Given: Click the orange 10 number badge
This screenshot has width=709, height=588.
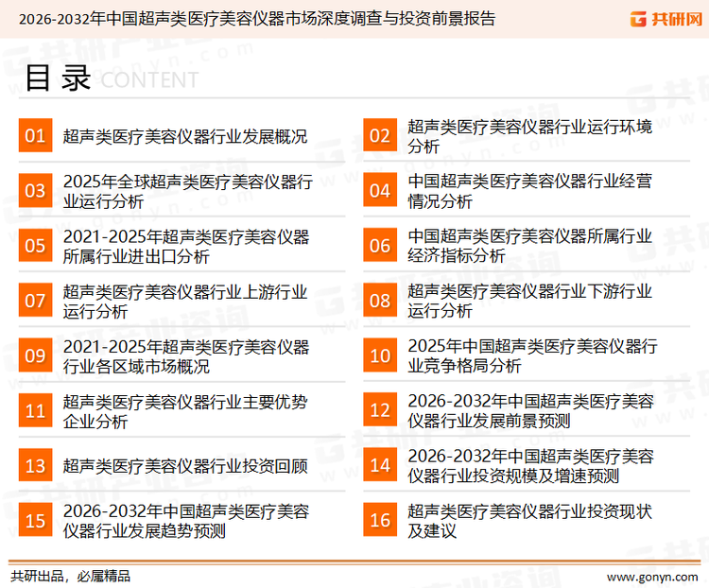Looking at the screenshot, I should (x=380, y=355).
